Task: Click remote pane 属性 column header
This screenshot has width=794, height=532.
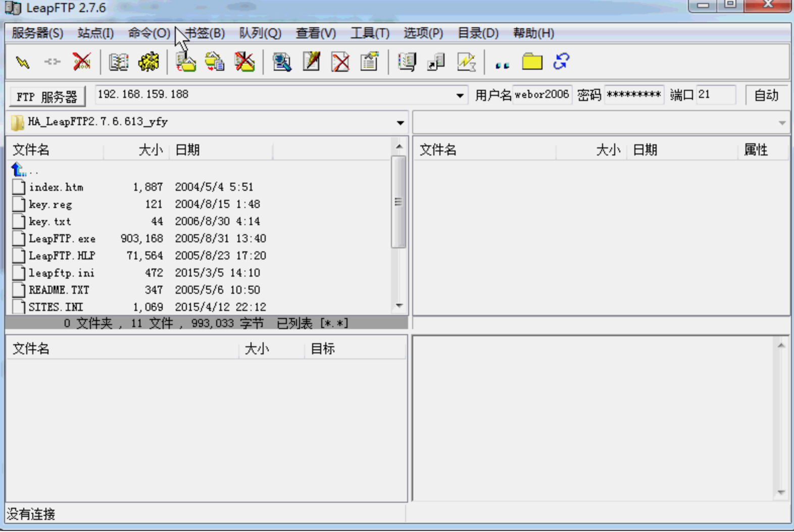Action: coord(763,150)
